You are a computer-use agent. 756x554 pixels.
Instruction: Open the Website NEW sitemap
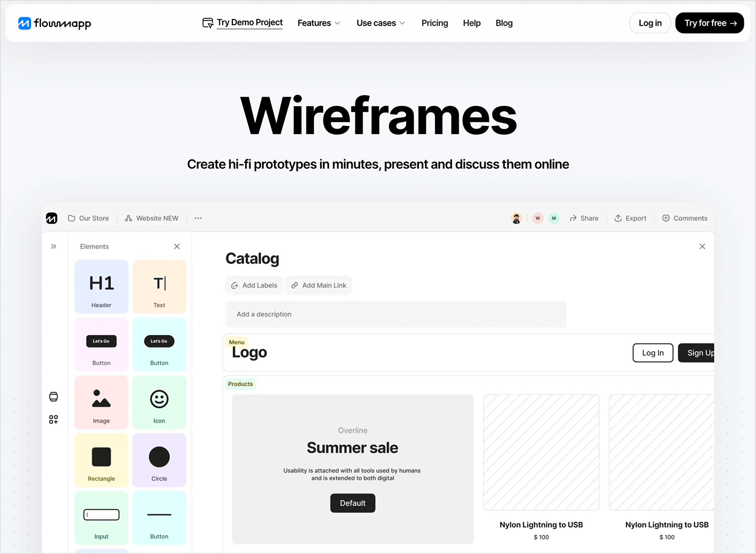click(152, 218)
